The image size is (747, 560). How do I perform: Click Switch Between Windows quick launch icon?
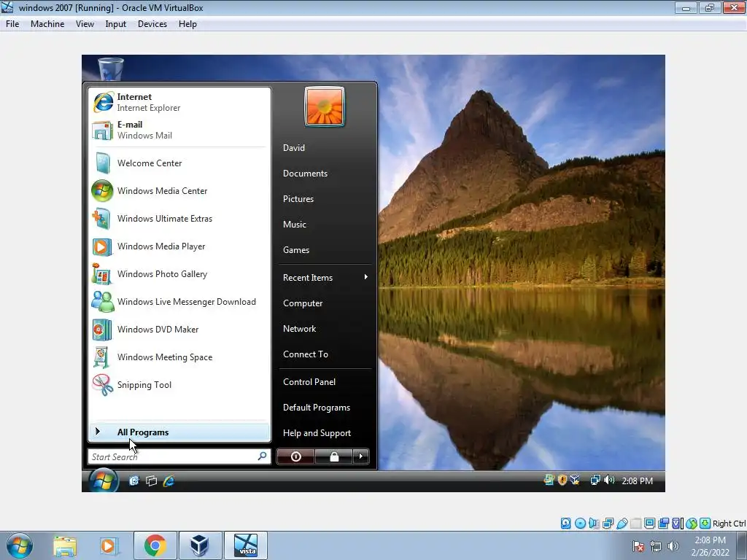pyautogui.click(x=152, y=481)
